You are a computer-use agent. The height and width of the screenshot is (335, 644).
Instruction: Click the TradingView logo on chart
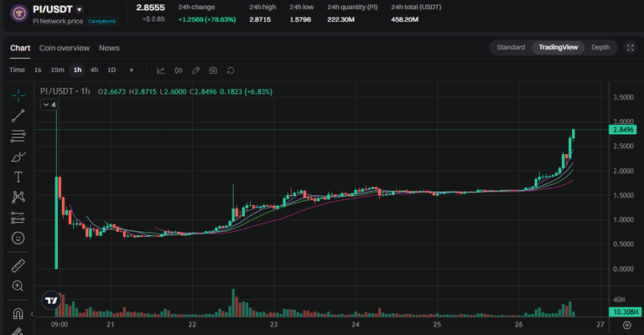51,301
